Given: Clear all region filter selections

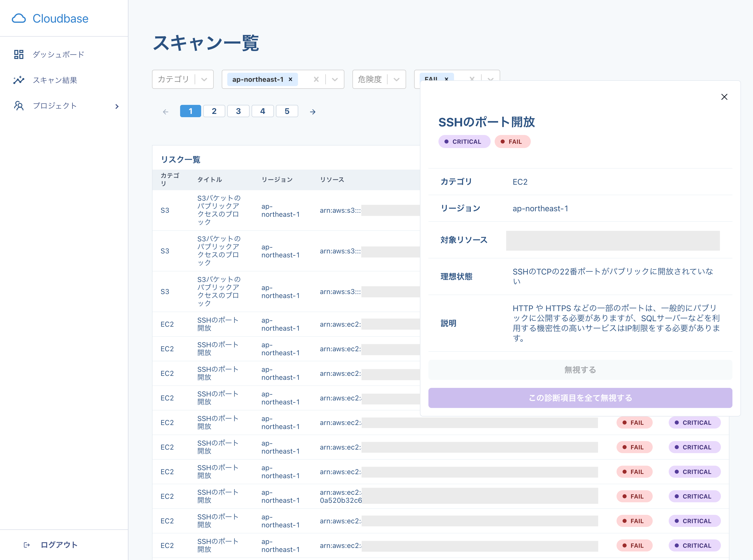Looking at the screenshot, I should (x=316, y=79).
